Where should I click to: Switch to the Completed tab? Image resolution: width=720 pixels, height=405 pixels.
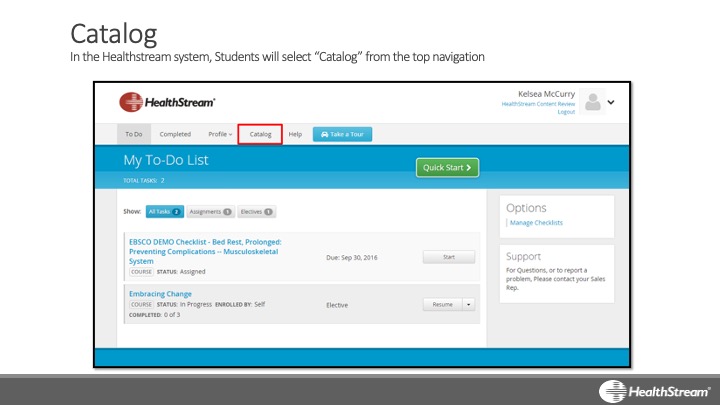pos(175,134)
